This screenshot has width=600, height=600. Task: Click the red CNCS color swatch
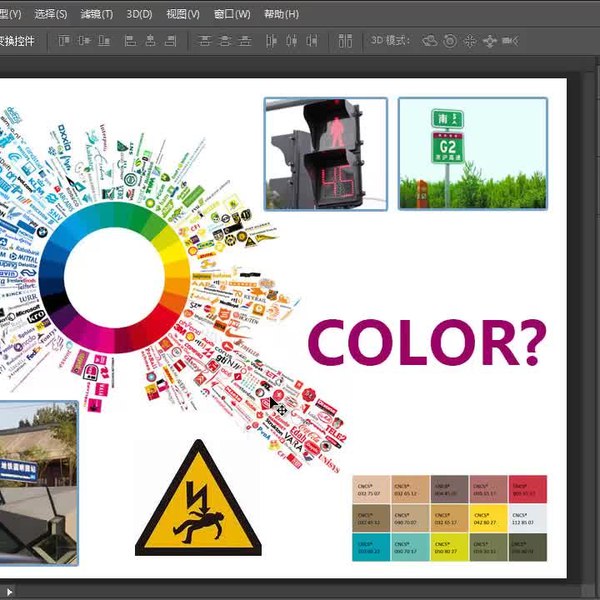click(x=528, y=489)
